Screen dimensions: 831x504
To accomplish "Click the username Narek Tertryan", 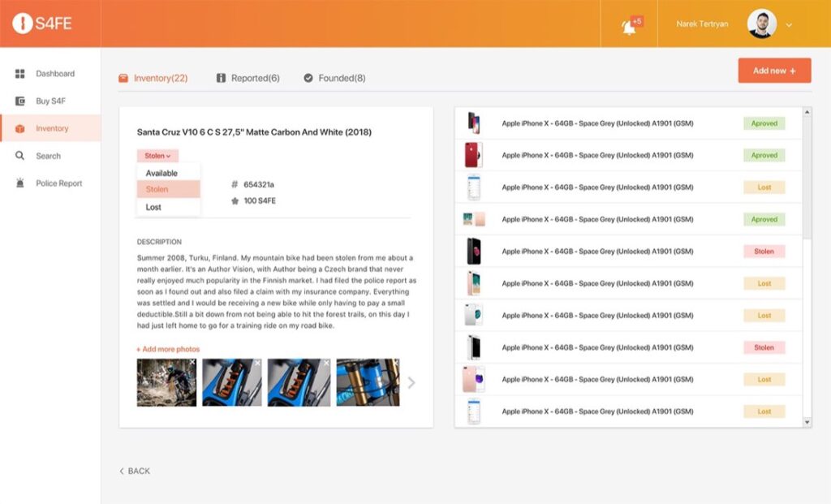I will (x=702, y=24).
